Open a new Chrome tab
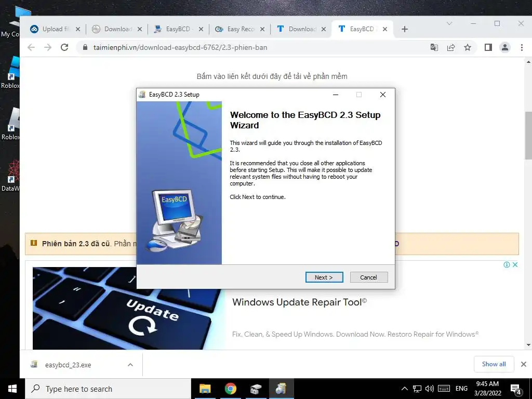The height and width of the screenshot is (399, 532). (404, 29)
